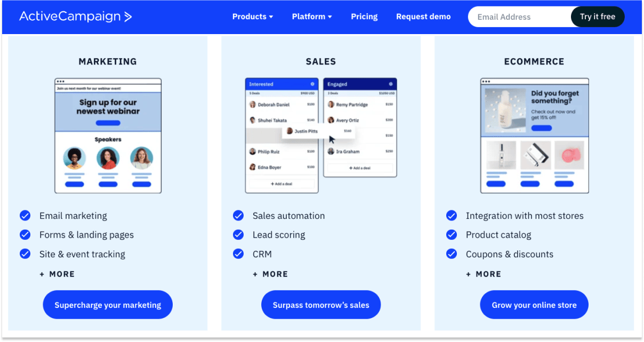Screen dimensions: 644x342
Task: Select the checkmark beside Coupons & discounts
Action: (x=452, y=254)
